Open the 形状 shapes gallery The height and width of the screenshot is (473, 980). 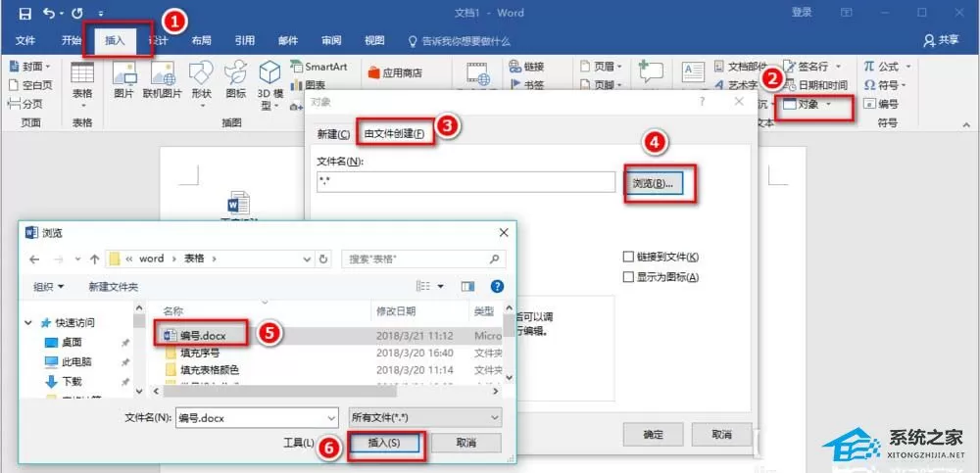201,73
